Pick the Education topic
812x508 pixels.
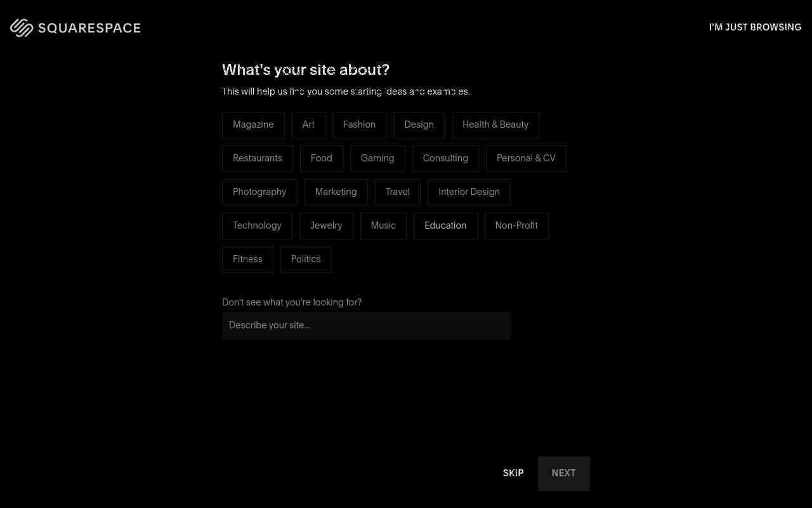point(445,226)
